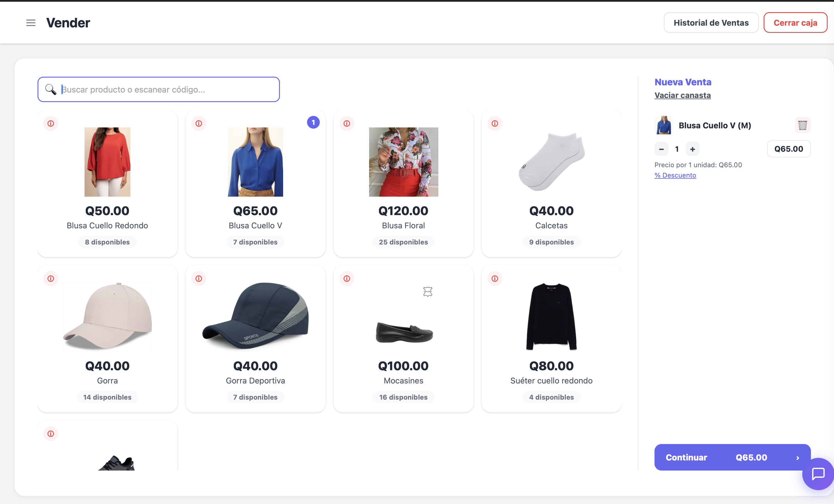Open the hamburger navigation menu
The width and height of the screenshot is (834, 504).
click(31, 23)
